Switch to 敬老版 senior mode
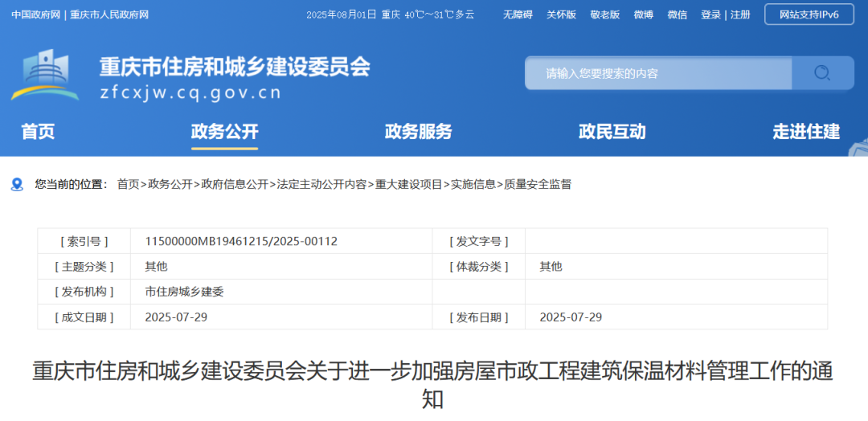Viewport: 868px width, 421px height. coord(604,14)
